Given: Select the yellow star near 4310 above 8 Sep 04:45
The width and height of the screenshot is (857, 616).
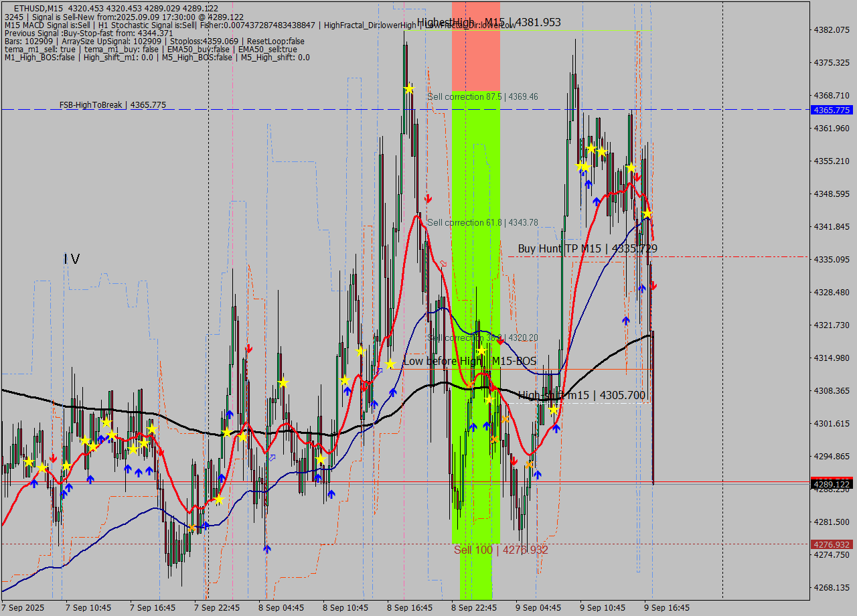Looking at the screenshot, I should [x=283, y=382].
